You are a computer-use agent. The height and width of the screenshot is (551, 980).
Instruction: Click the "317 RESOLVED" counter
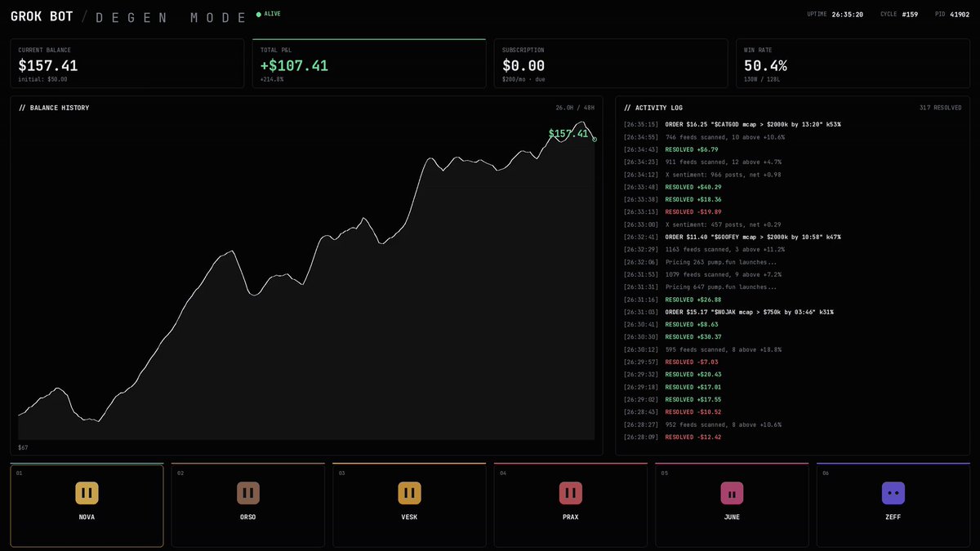tap(942, 108)
